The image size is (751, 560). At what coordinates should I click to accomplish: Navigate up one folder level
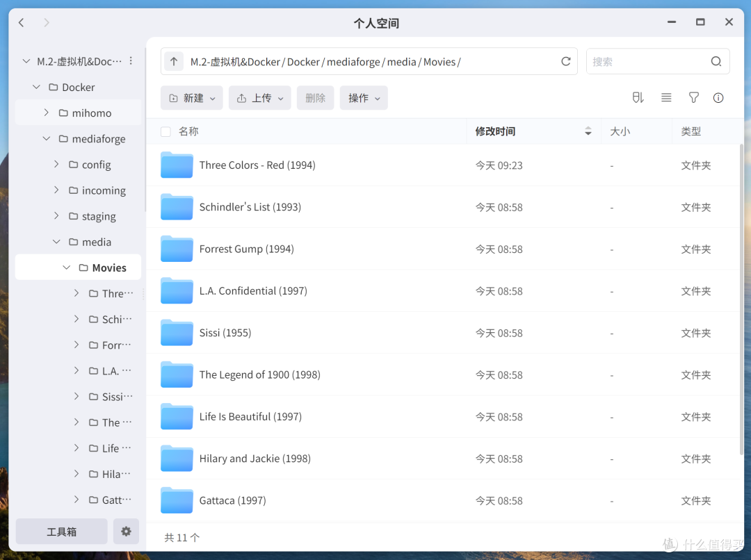click(174, 61)
